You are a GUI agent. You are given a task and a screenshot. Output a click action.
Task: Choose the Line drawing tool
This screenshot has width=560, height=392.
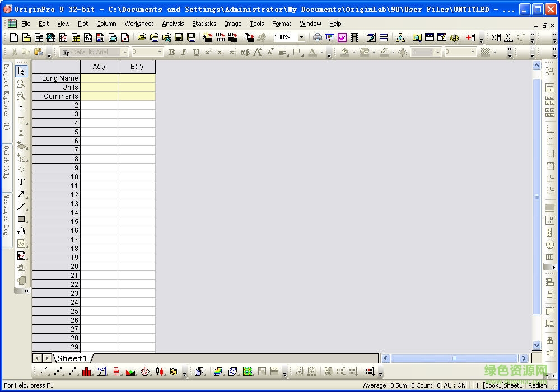coord(21,206)
